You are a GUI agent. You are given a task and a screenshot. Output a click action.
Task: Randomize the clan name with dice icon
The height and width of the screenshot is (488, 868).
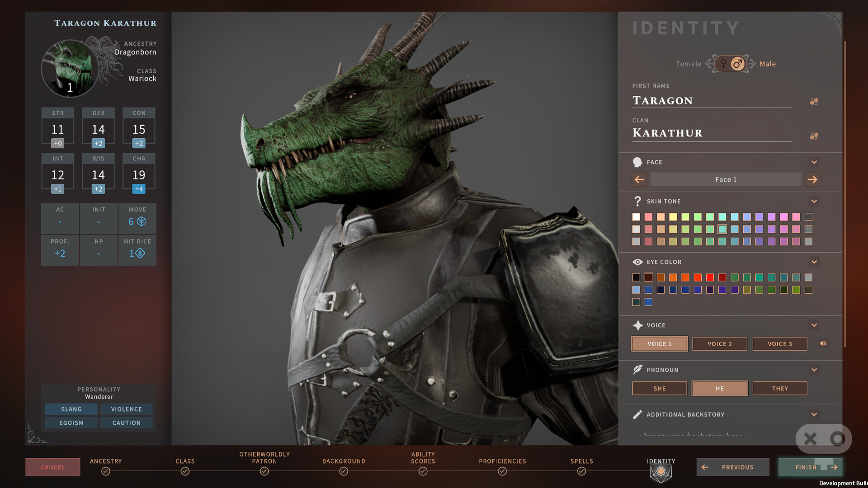click(x=814, y=136)
